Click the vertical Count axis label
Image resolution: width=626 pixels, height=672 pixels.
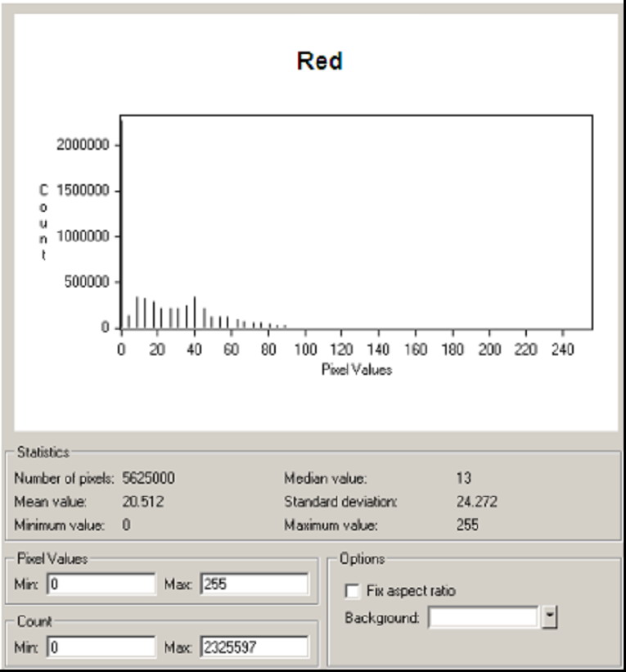[x=43, y=222]
